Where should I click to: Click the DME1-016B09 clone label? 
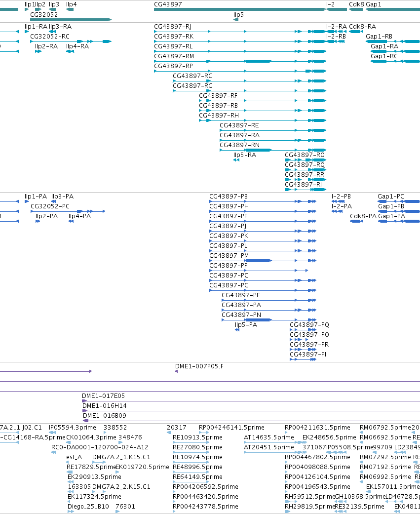click(105, 415)
